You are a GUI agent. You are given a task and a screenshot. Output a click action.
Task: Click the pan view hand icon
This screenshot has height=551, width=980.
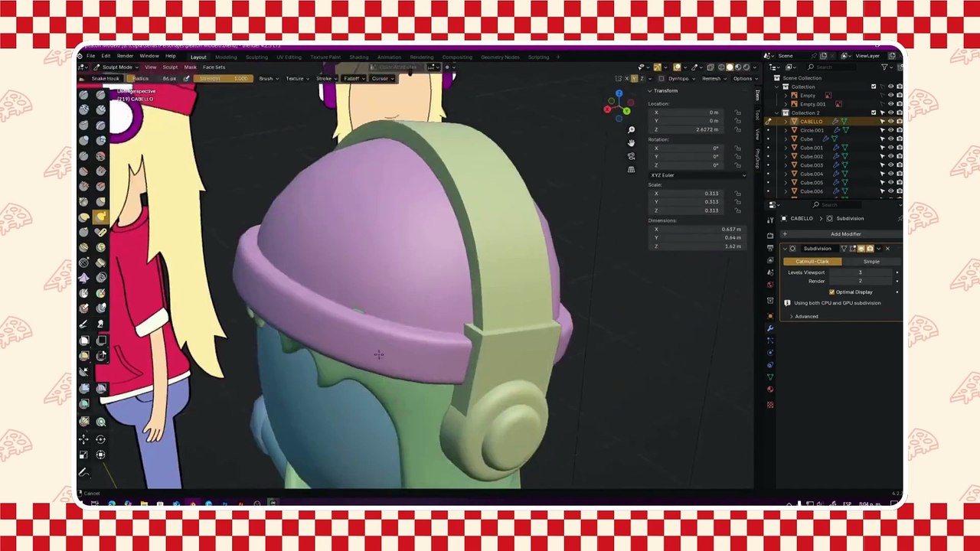point(631,142)
